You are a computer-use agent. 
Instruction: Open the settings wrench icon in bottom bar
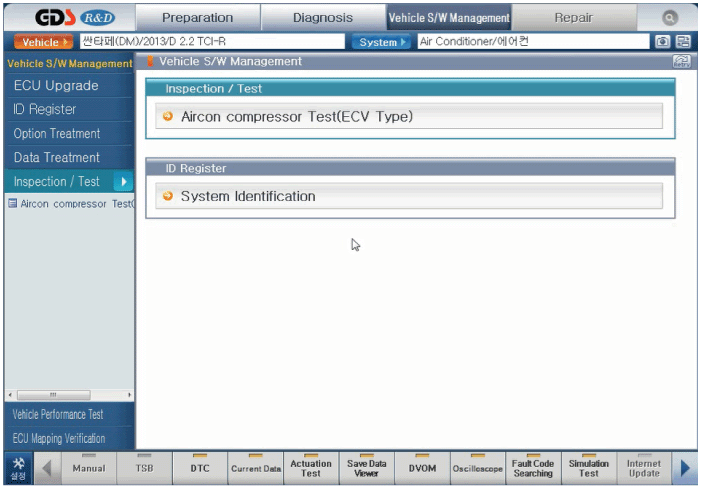point(18,467)
